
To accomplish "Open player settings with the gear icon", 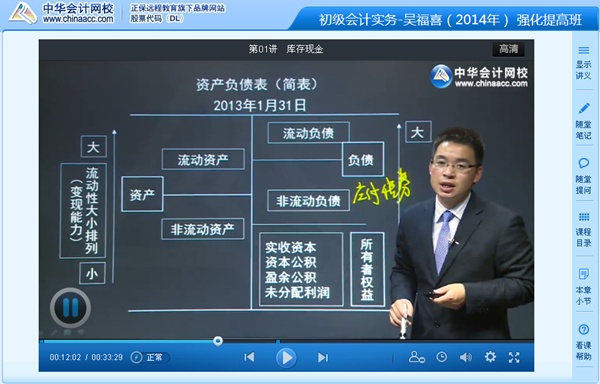I will click(490, 357).
